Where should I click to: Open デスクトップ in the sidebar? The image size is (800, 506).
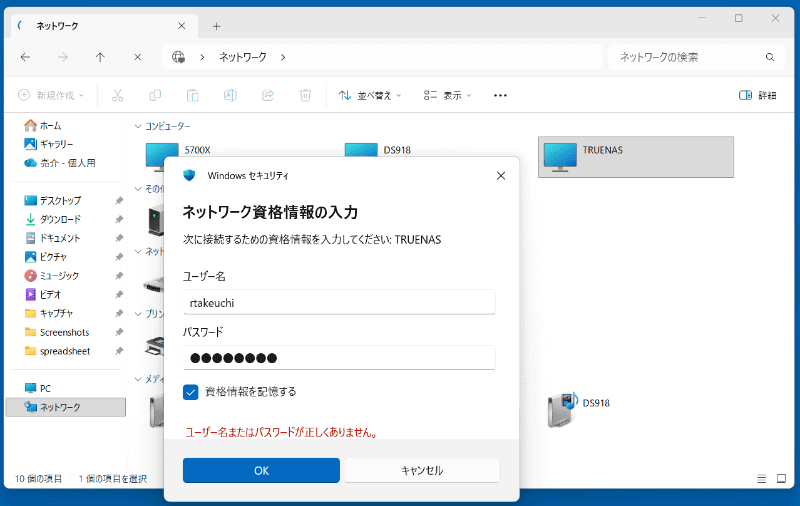tap(53, 200)
